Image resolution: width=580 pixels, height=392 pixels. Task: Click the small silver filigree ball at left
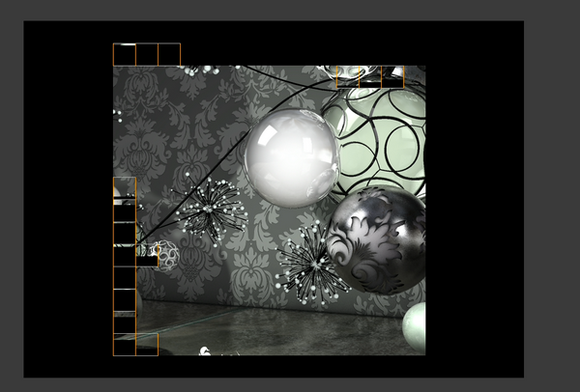[165, 255]
